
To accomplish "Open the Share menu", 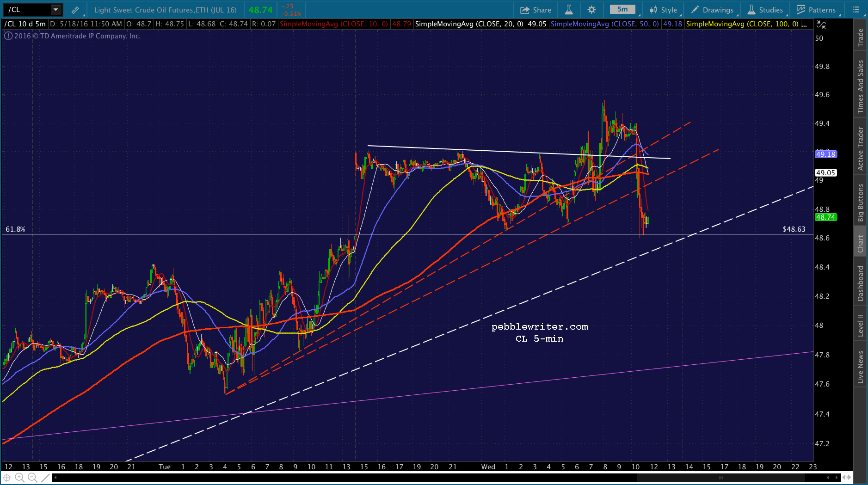I will [536, 10].
